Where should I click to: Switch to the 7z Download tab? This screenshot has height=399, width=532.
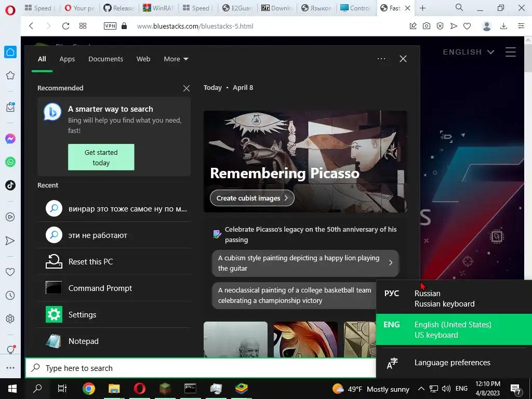click(x=277, y=8)
